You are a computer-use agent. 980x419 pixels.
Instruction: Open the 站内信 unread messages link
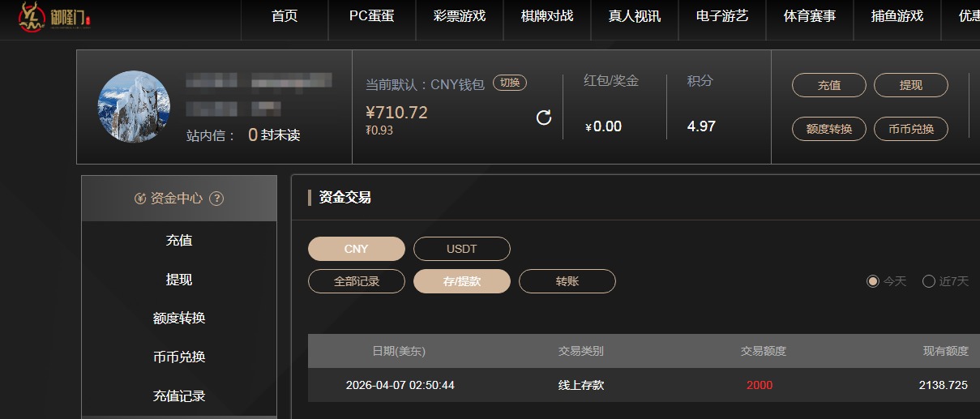[243, 135]
